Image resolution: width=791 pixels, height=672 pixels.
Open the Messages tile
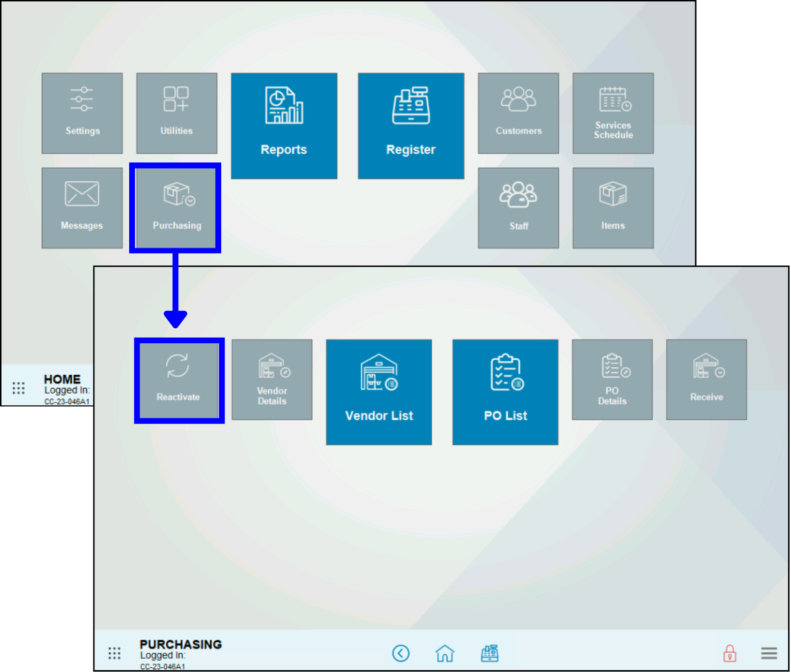[x=82, y=208]
